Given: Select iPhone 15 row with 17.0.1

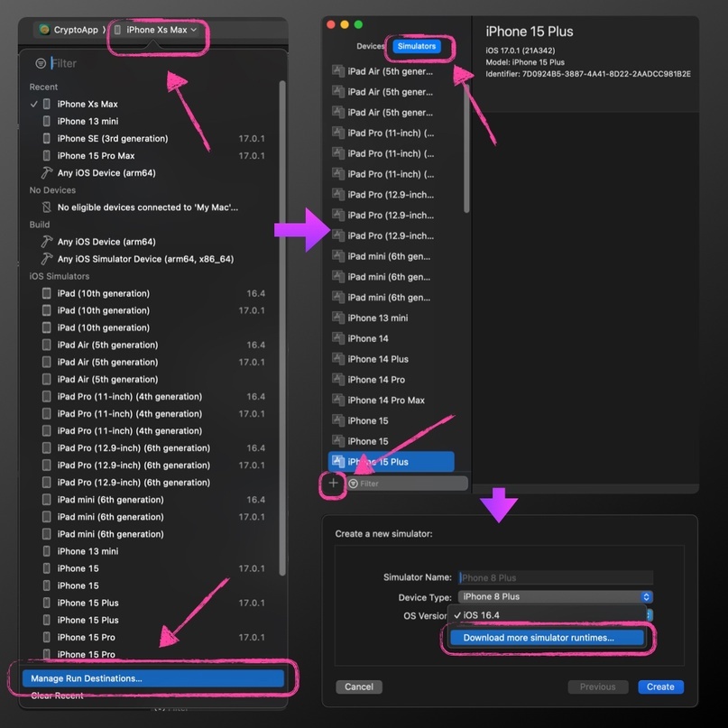Looking at the screenshot, I should [x=153, y=568].
